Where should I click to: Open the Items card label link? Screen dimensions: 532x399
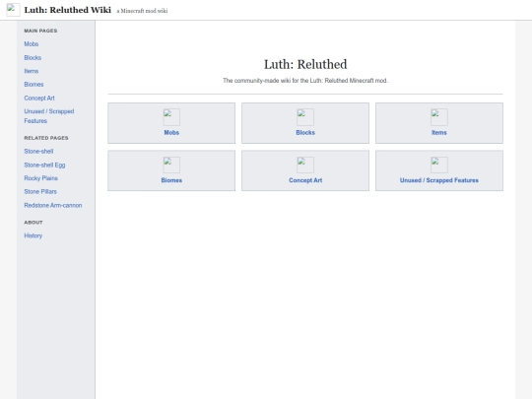click(x=439, y=133)
